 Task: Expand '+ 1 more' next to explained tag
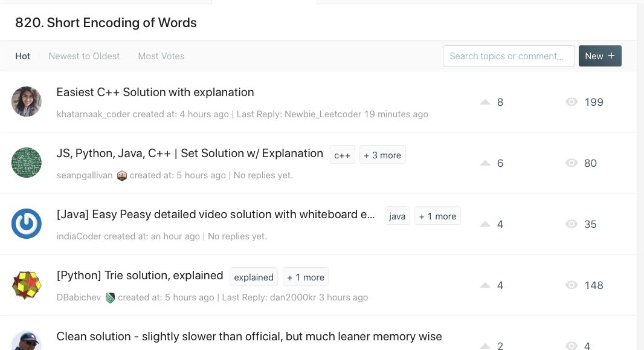point(305,277)
